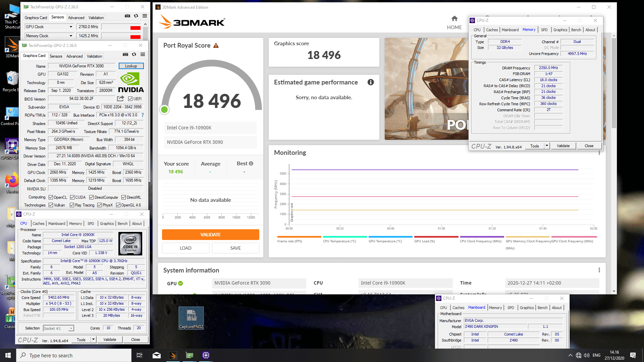This screenshot has width=644, height=362.
Task: Click the orange VALIDATE button in 3DMark
Action: tap(211, 235)
